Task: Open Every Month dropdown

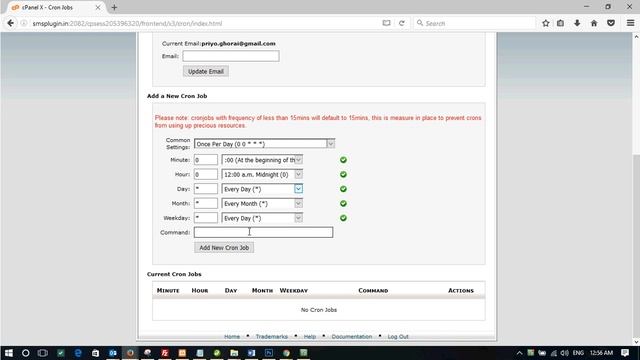Action: click(262, 204)
